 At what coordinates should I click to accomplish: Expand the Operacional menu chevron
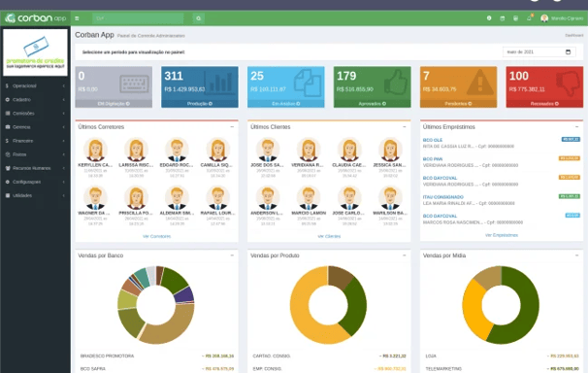64,85
